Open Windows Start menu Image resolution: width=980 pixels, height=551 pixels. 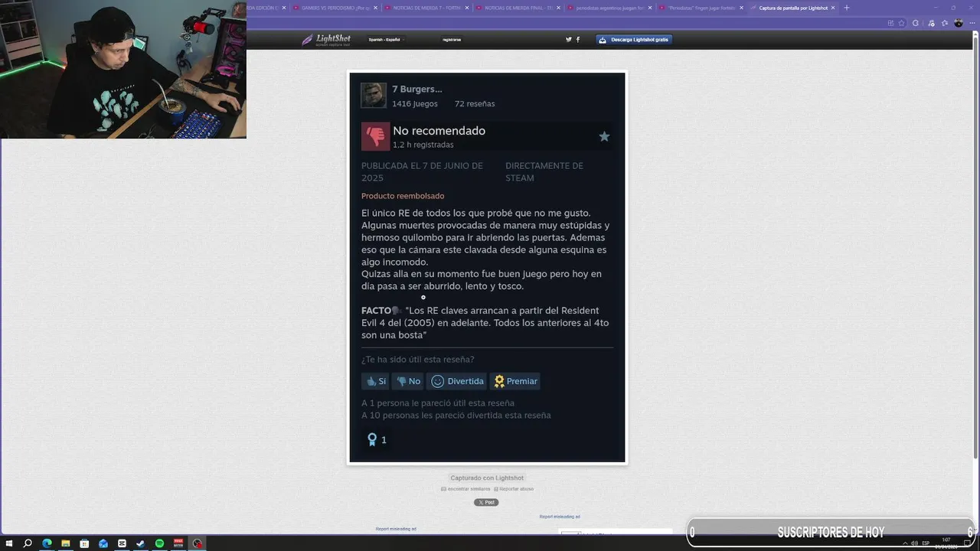coord(9,543)
